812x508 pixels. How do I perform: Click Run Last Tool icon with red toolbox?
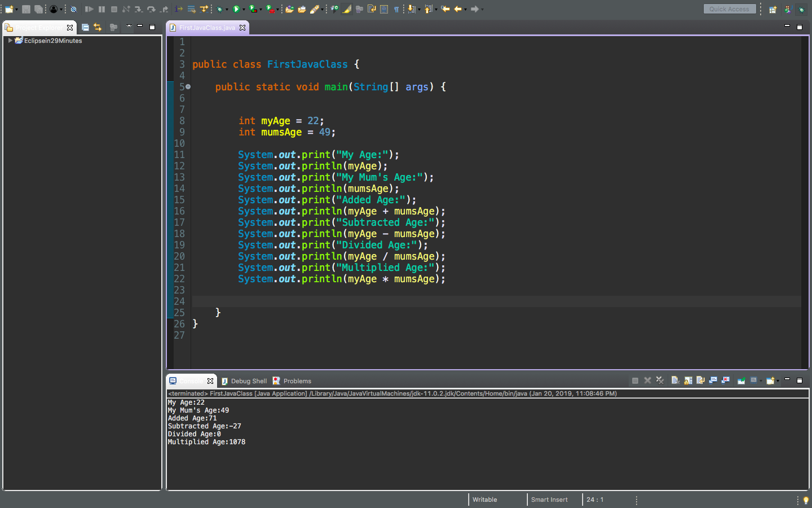point(270,9)
